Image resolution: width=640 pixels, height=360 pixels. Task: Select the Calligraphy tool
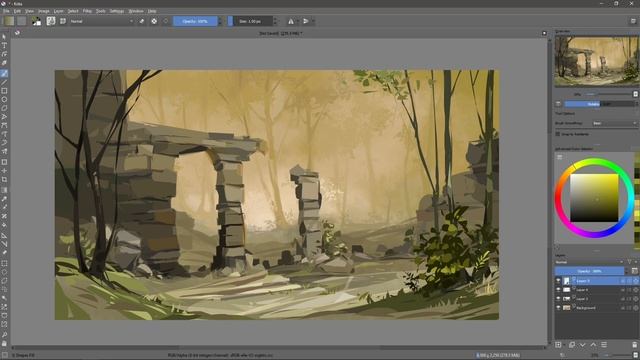(4, 63)
